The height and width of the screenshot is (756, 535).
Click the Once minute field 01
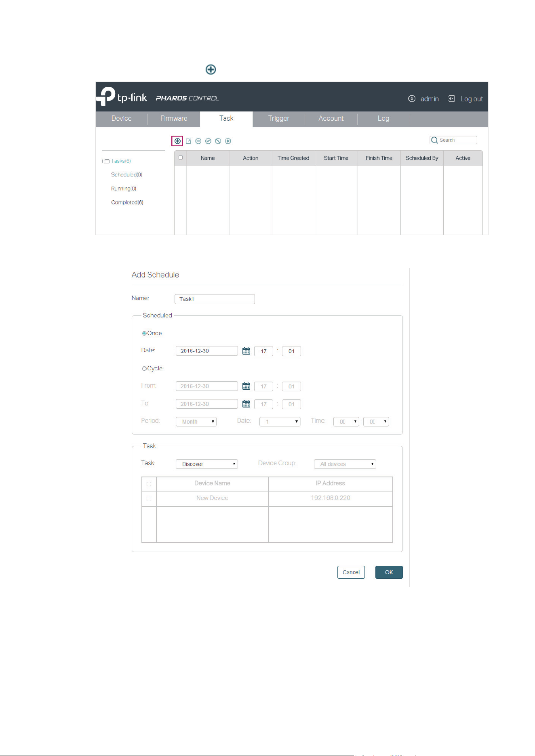coord(291,351)
